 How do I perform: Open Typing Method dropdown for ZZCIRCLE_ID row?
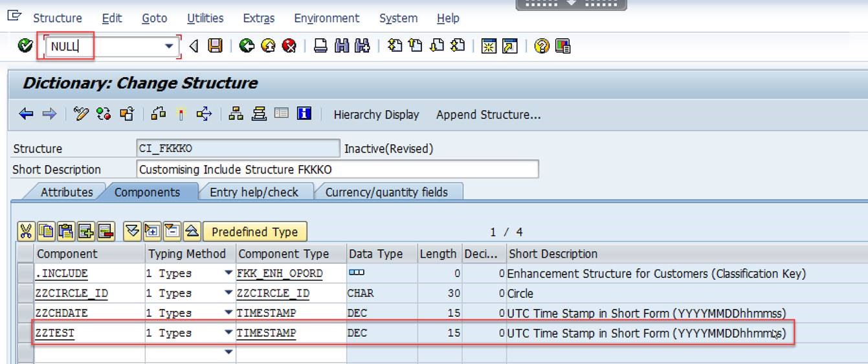tap(228, 293)
